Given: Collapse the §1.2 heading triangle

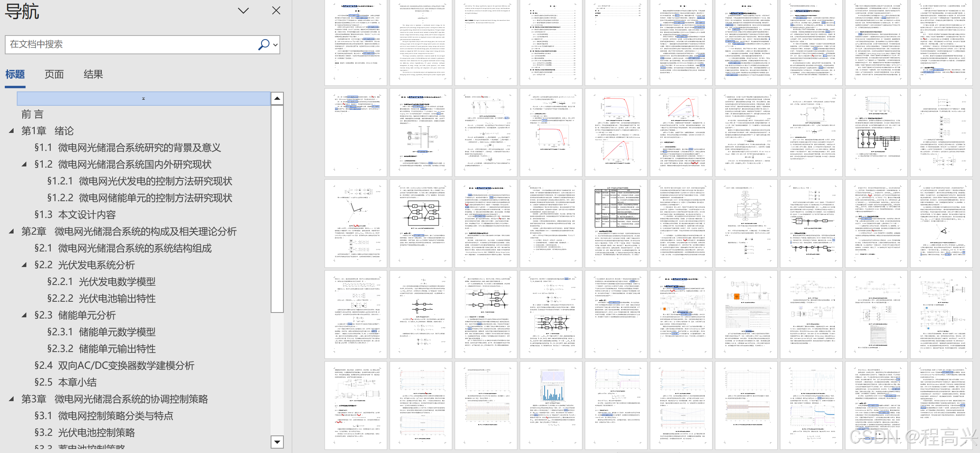Looking at the screenshot, I should pos(24,164).
